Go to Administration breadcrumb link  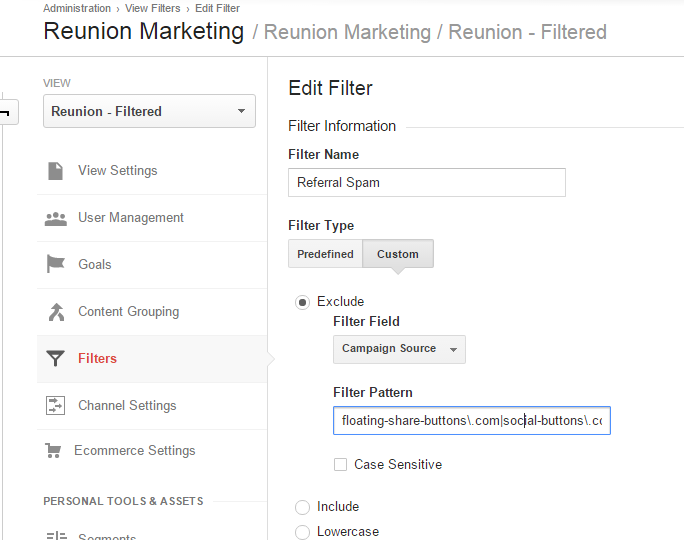(x=77, y=8)
